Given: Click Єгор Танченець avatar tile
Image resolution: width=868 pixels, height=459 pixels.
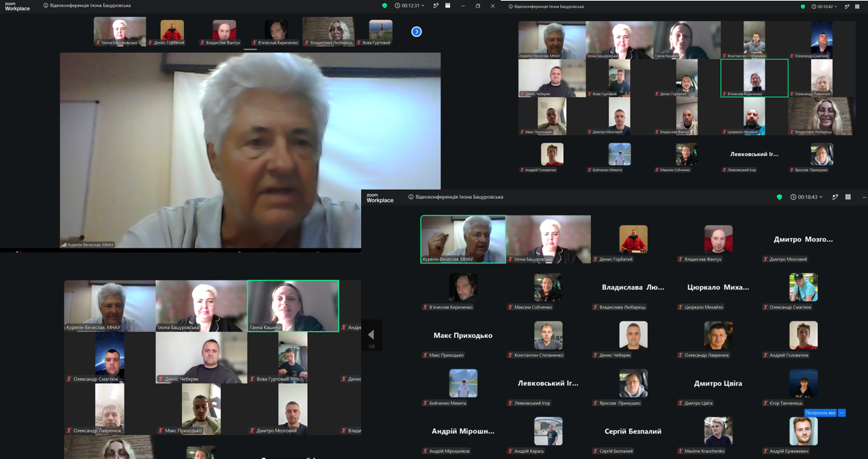Looking at the screenshot, I should point(803,384).
